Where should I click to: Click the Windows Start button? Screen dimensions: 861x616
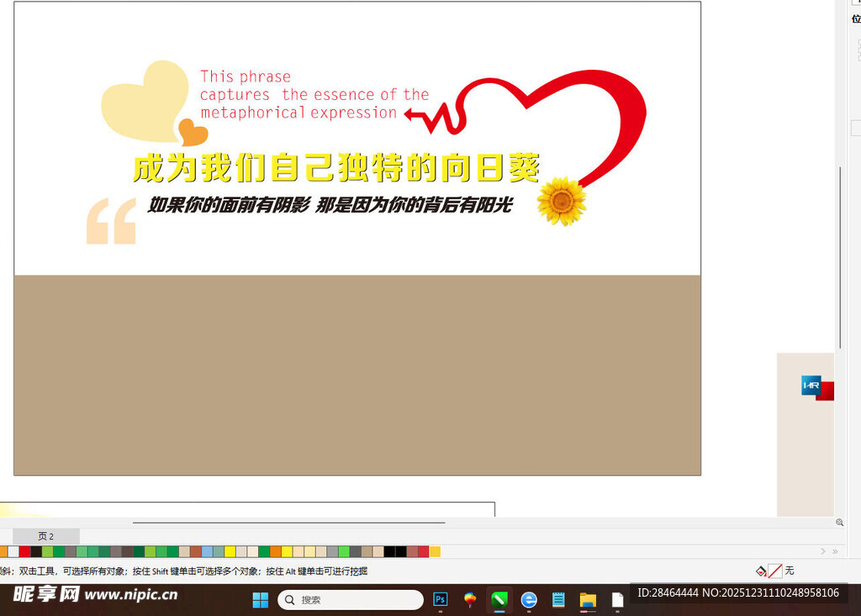pos(261,599)
